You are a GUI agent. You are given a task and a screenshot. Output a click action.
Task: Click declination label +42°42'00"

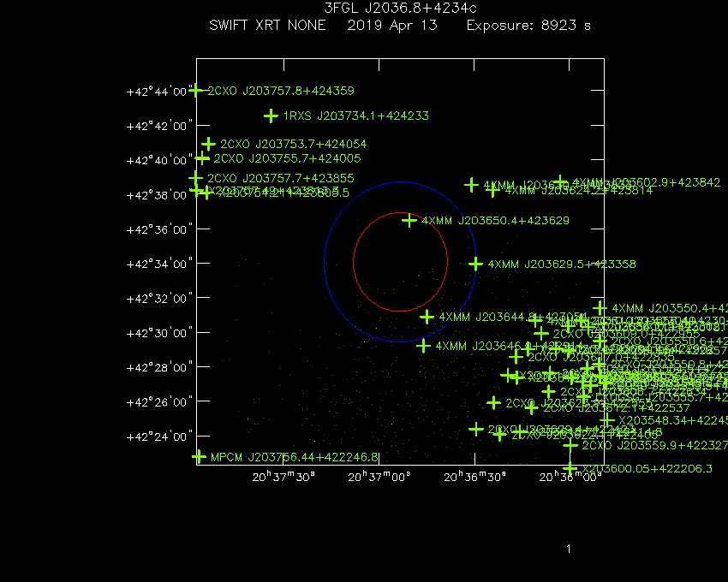pos(159,126)
